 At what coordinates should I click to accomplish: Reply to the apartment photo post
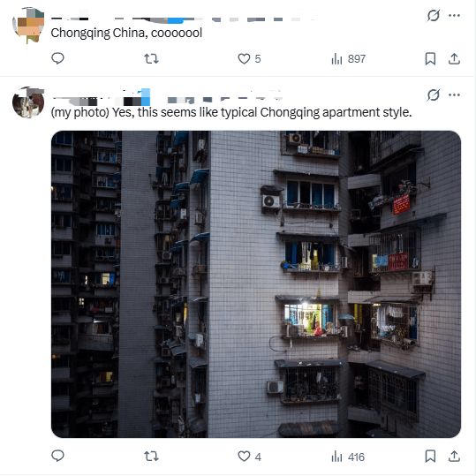pos(57,456)
